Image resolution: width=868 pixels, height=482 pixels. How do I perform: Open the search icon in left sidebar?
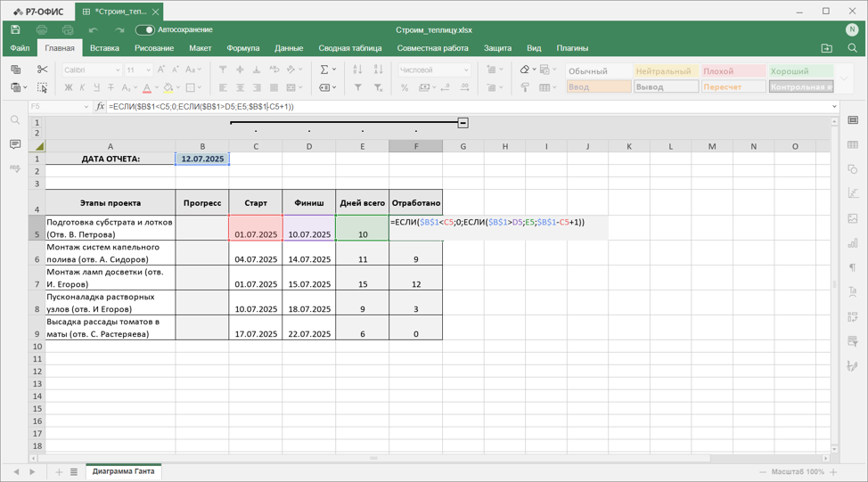[x=15, y=120]
